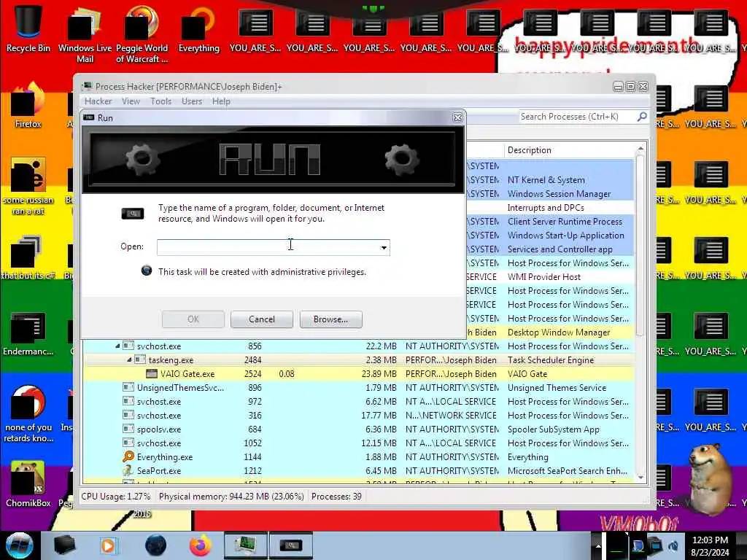Click the process list scroll down arrow
Image resolution: width=747 pixels, height=560 pixels.
click(640, 478)
